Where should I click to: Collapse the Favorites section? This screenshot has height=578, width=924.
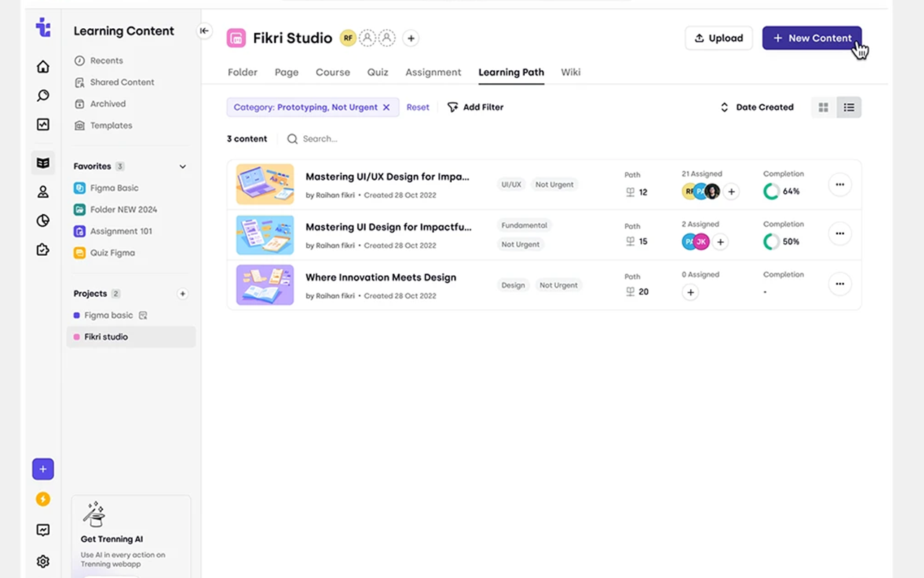(x=183, y=166)
